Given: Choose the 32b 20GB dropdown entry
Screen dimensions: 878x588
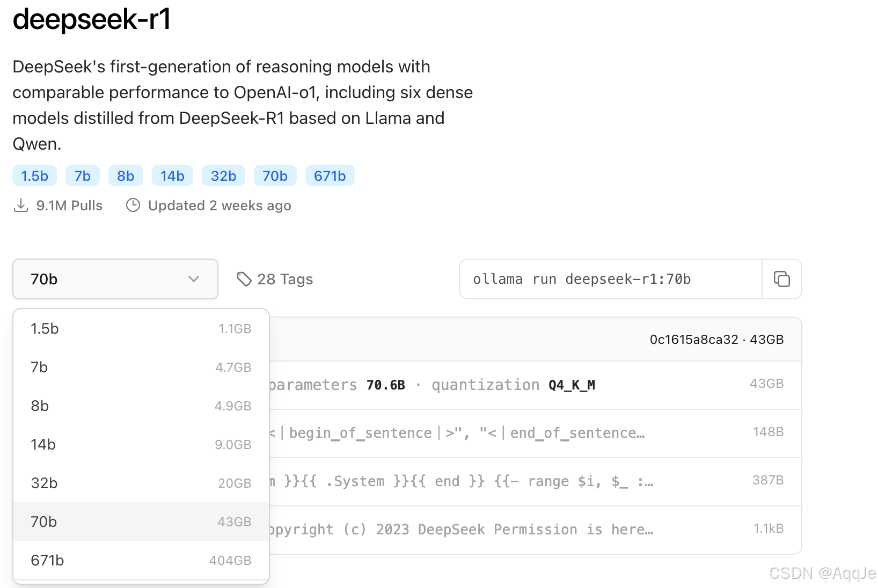Looking at the screenshot, I should coord(141,483).
